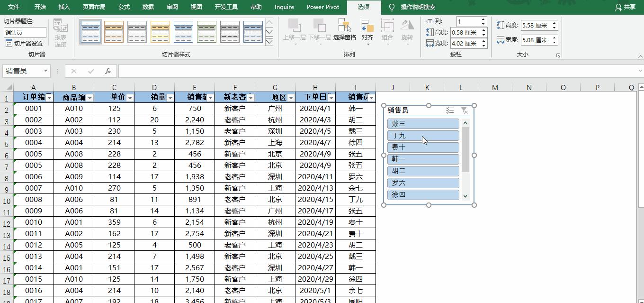The height and width of the screenshot is (303, 644).
Task: Open slicer settings (切片器设置)
Action: pos(25,43)
